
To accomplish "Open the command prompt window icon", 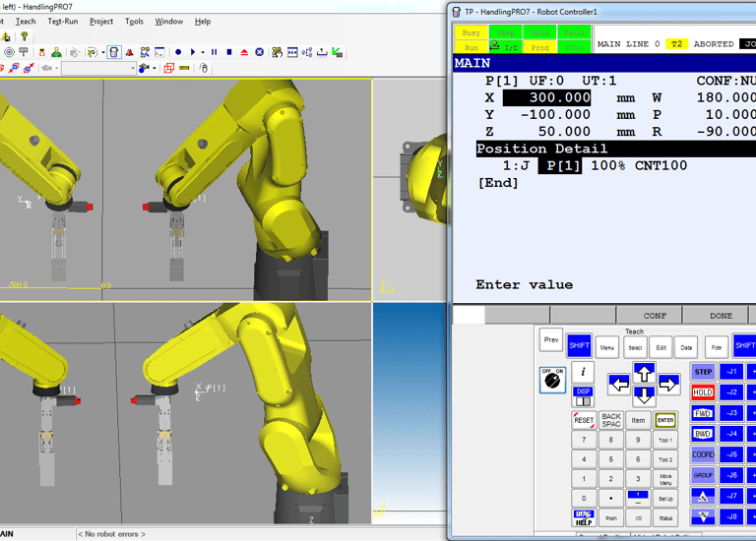I will [159, 52].
